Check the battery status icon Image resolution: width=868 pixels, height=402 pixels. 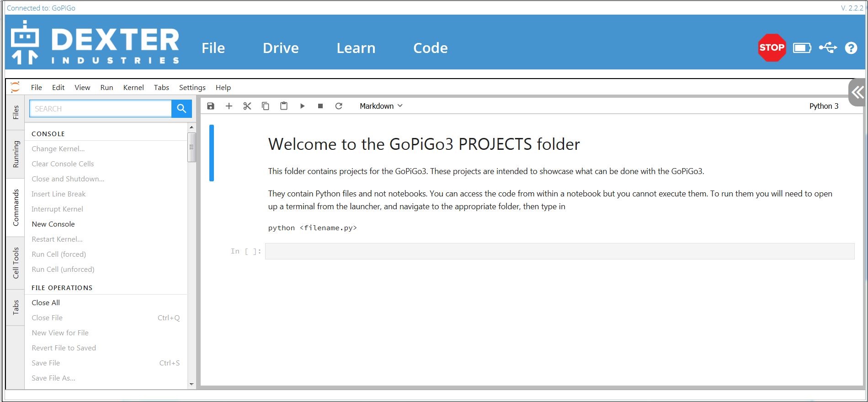pyautogui.click(x=802, y=48)
